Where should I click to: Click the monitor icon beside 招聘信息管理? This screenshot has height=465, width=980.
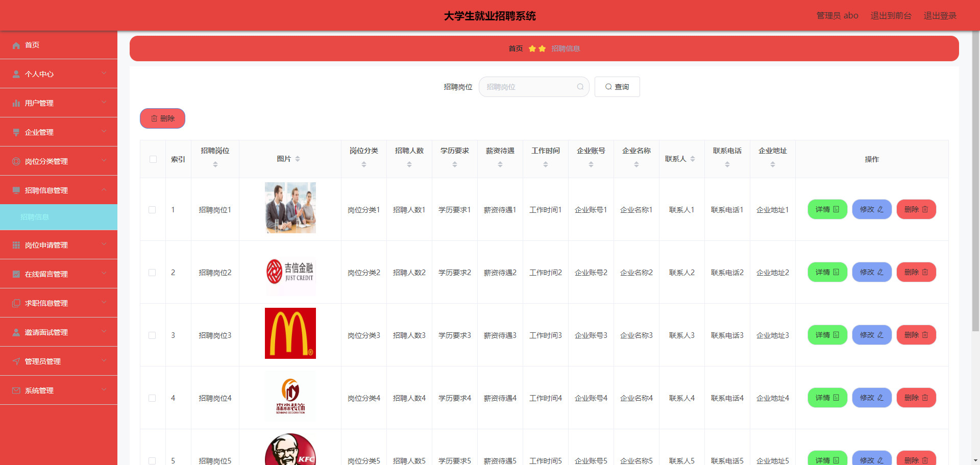16,190
